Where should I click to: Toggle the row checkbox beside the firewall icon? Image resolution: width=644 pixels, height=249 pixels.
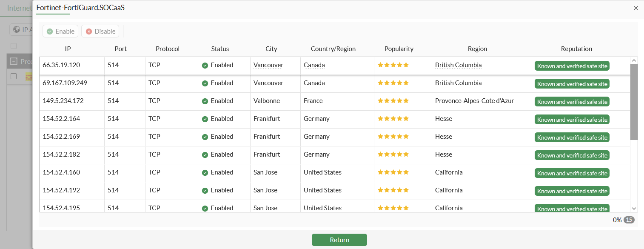tap(14, 76)
